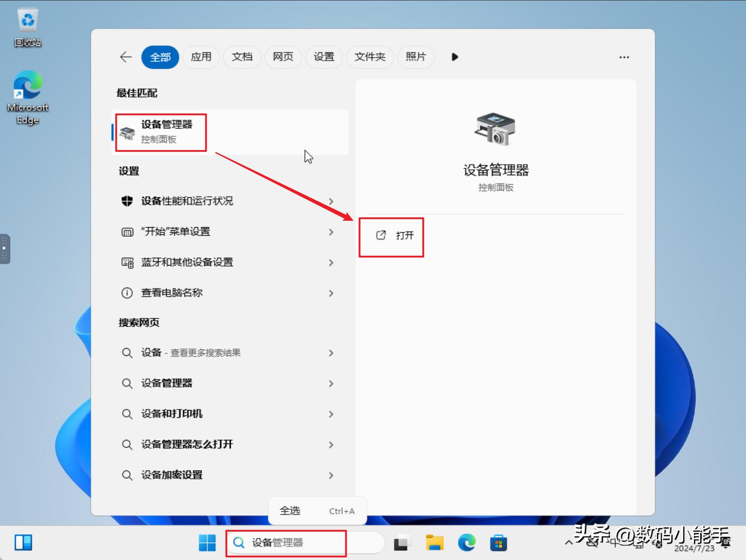Click 打开 to launch Device Manager
This screenshot has width=746, height=560.
(x=395, y=235)
